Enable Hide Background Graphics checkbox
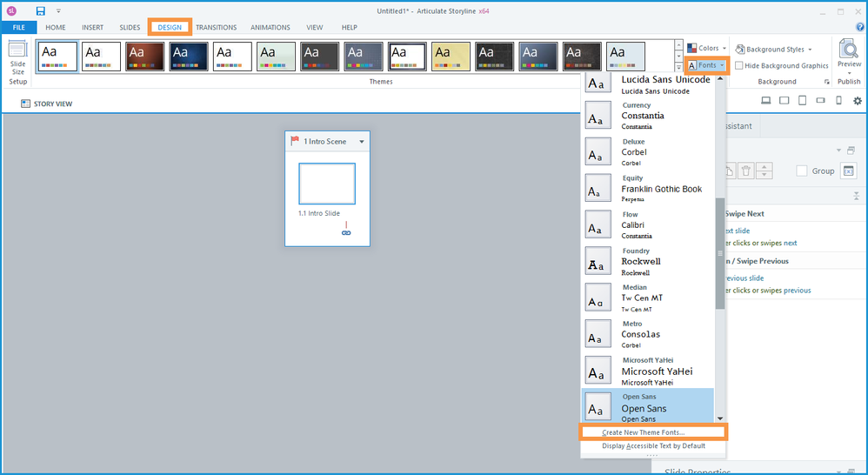 click(739, 65)
